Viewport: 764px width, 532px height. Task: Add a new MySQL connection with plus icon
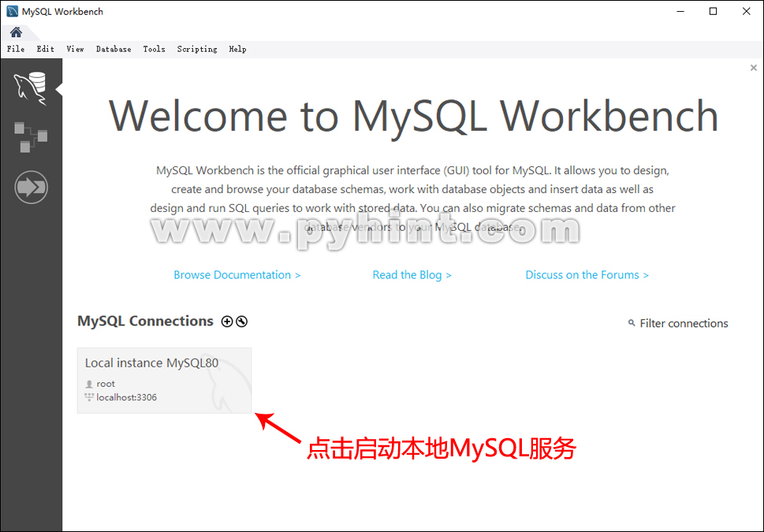tap(227, 322)
